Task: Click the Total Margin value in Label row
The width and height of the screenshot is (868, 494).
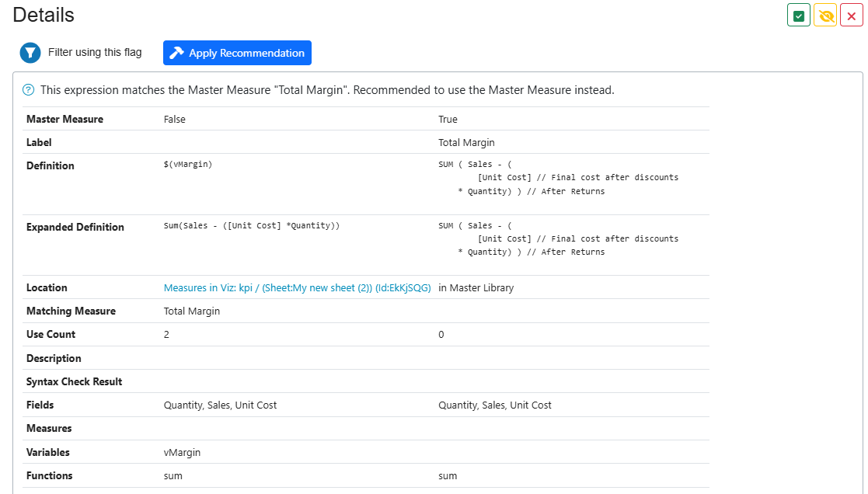Action: pyautogui.click(x=466, y=143)
